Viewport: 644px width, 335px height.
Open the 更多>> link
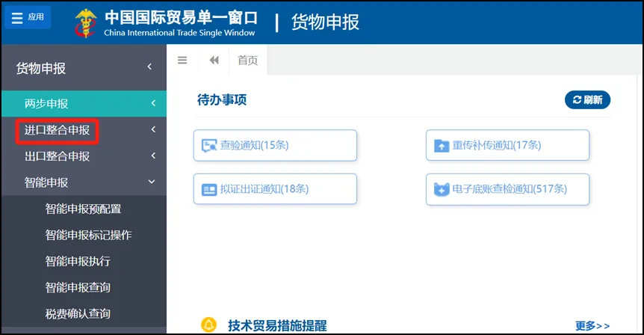pyautogui.click(x=592, y=325)
